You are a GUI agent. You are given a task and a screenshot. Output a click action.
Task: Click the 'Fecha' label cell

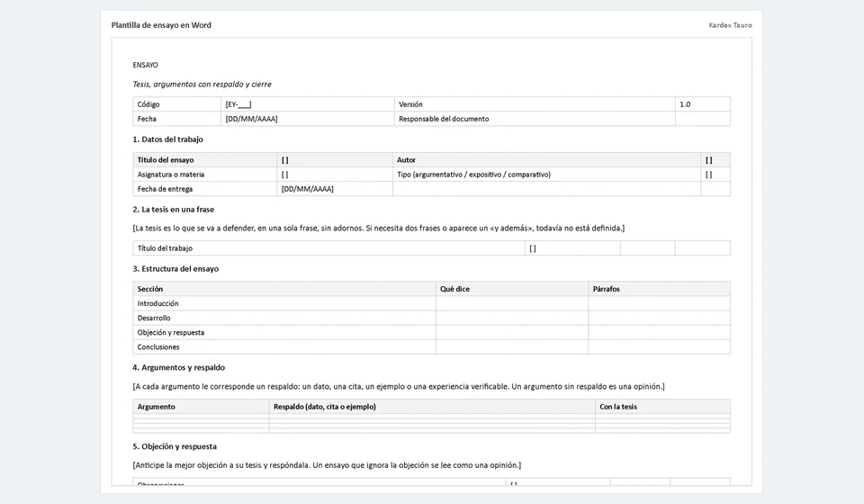coord(177,119)
